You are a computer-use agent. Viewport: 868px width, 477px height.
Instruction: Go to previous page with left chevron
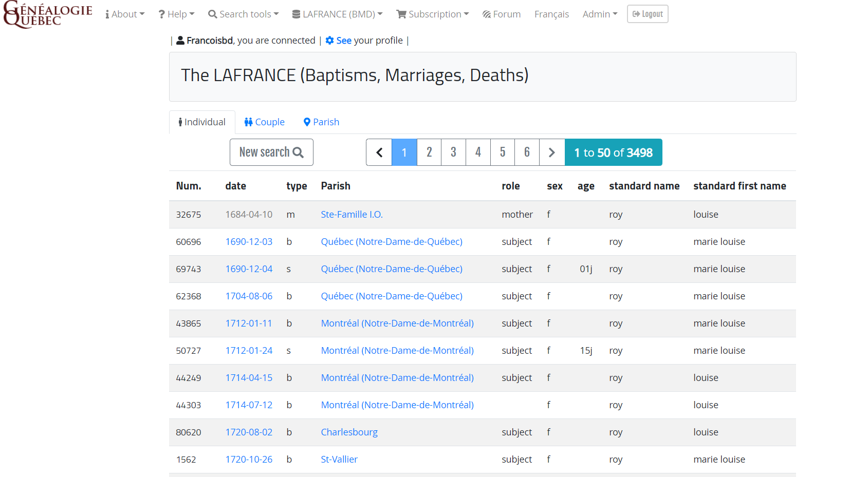379,152
